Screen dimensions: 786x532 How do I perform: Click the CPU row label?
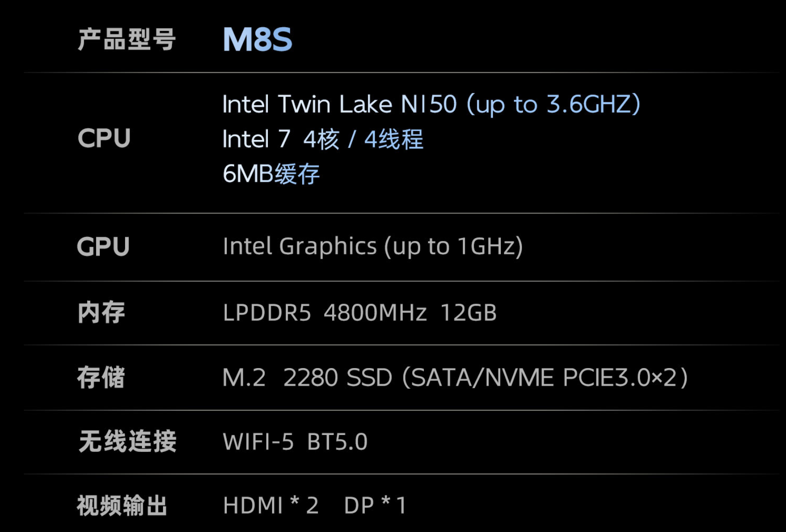tap(104, 138)
